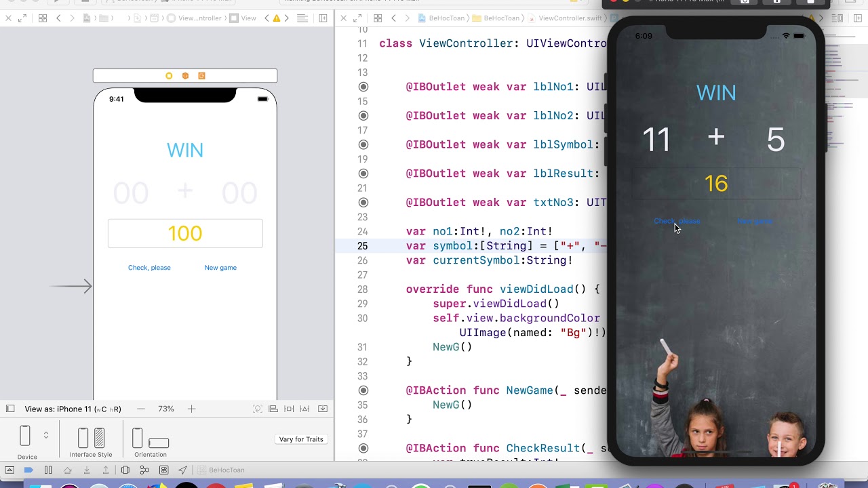Toggle the document outline panel
This screenshot has width=868, height=488.
(10, 409)
